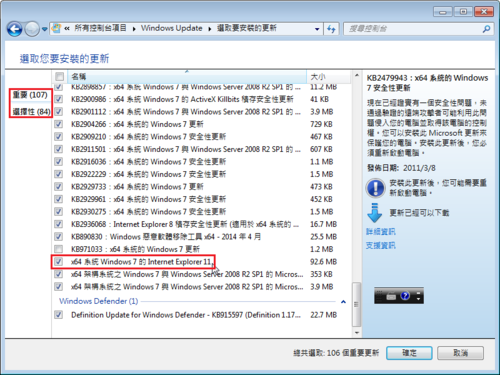Select Windows Update in the breadcrumb
Screen dimensions: 500x375
tap(172, 28)
